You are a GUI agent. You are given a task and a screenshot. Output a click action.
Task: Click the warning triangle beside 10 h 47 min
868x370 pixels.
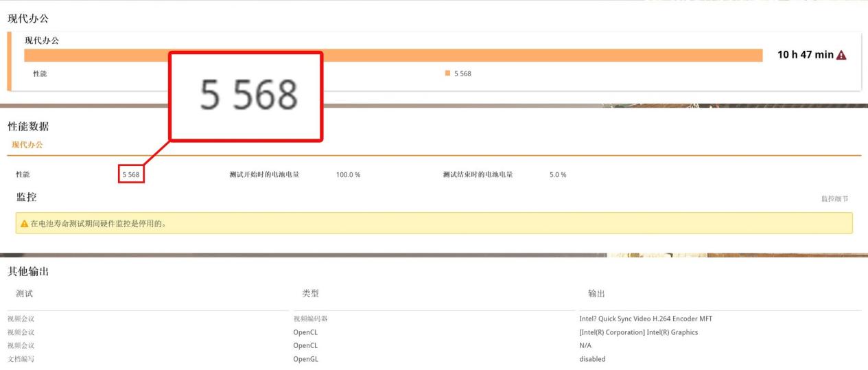[x=841, y=56]
